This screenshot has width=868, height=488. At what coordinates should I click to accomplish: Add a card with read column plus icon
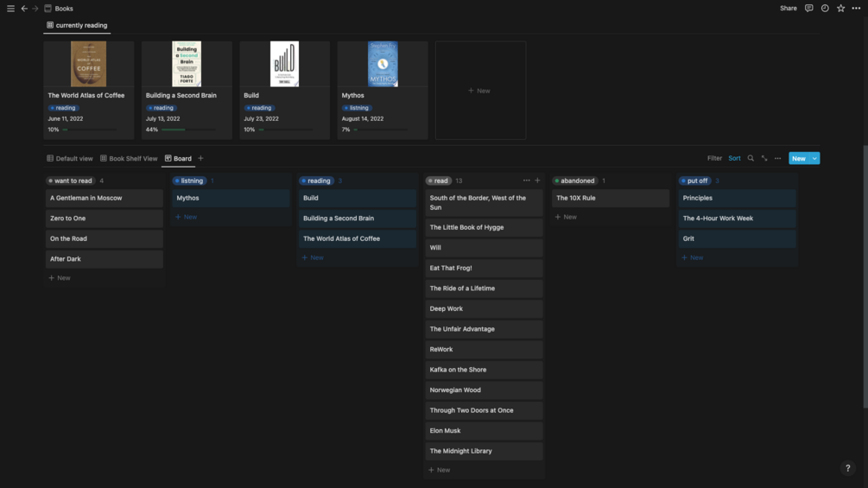[537, 181]
